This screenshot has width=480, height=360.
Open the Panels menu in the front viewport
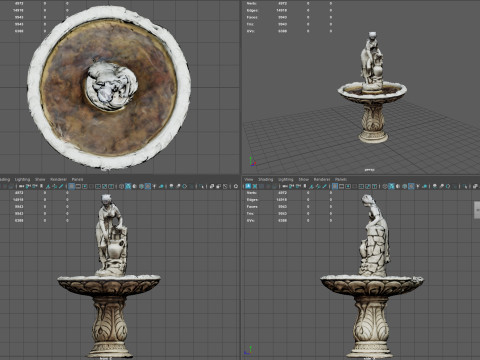pos(77,179)
